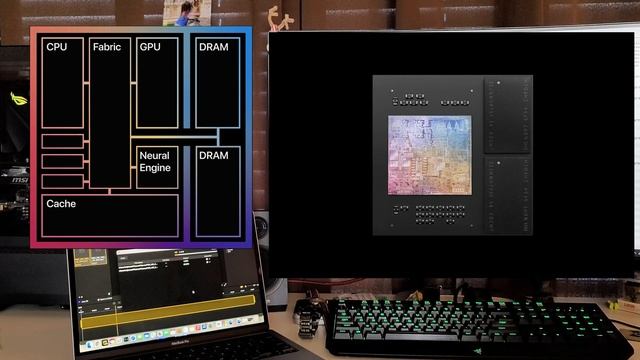640x360 pixels.
Task: Click the Fabric label in chip diagram
Action: [107, 47]
